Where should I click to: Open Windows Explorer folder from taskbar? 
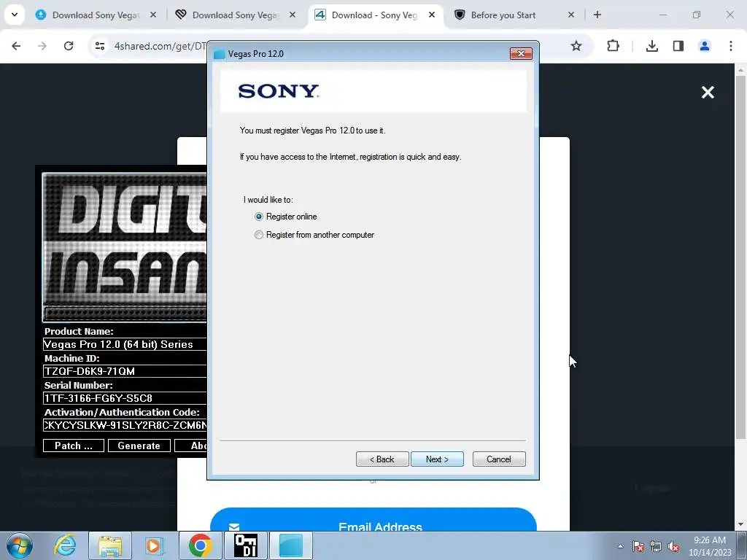(110, 545)
